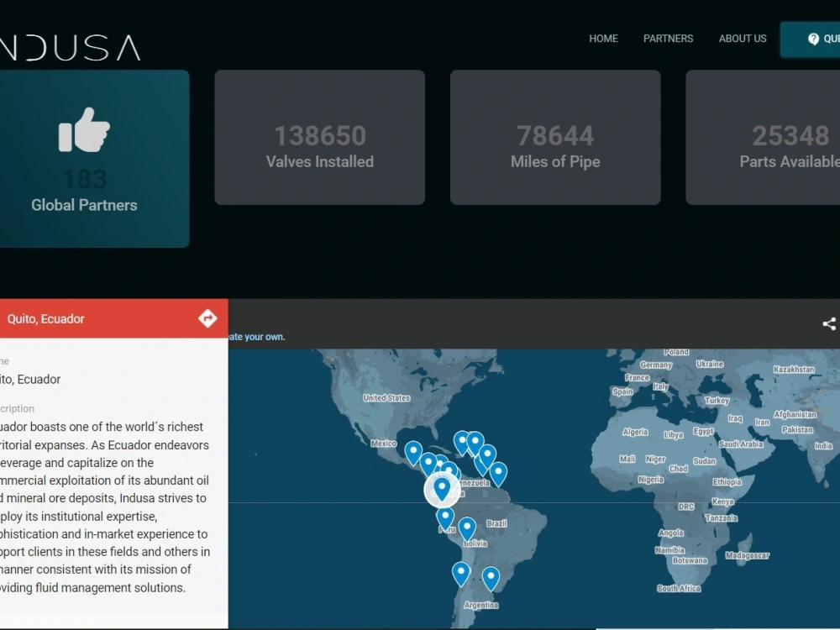Select the highlighted Quito map pin
Screen dimensions: 840x630
pyautogui.click(x=442, y=490)
